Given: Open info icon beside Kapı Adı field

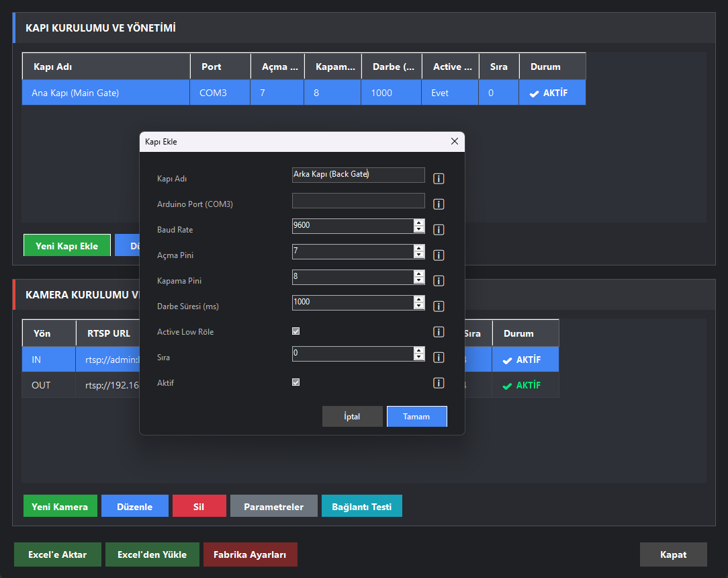Looking at the screenshot, I should [x=439, y=179].
